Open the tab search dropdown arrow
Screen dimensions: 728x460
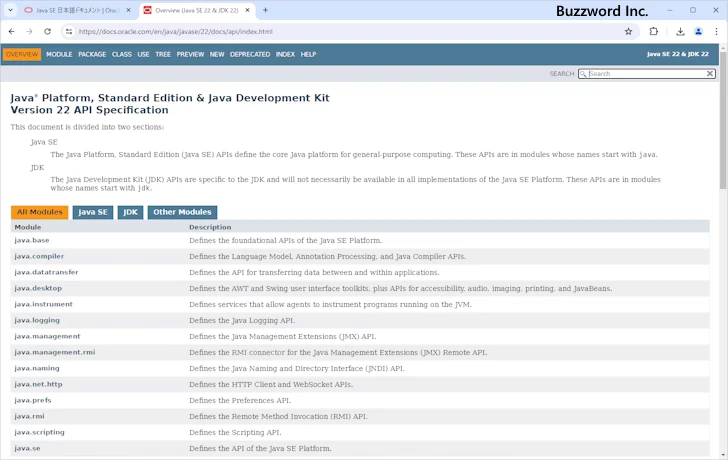[10, 10]
